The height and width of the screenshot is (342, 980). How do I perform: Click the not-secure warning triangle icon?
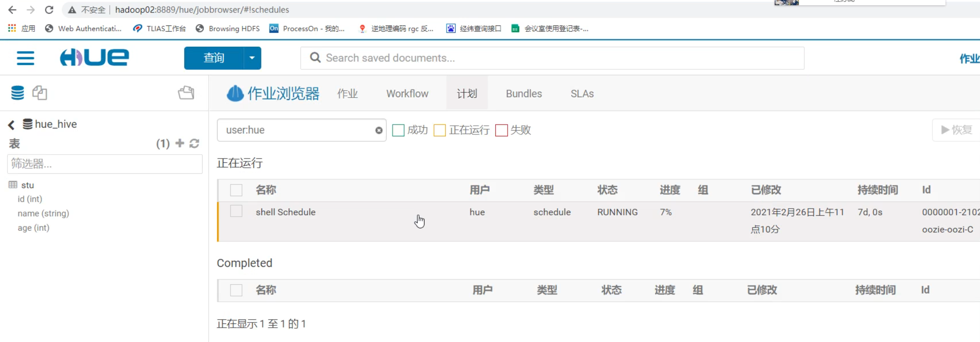point(72,10)
